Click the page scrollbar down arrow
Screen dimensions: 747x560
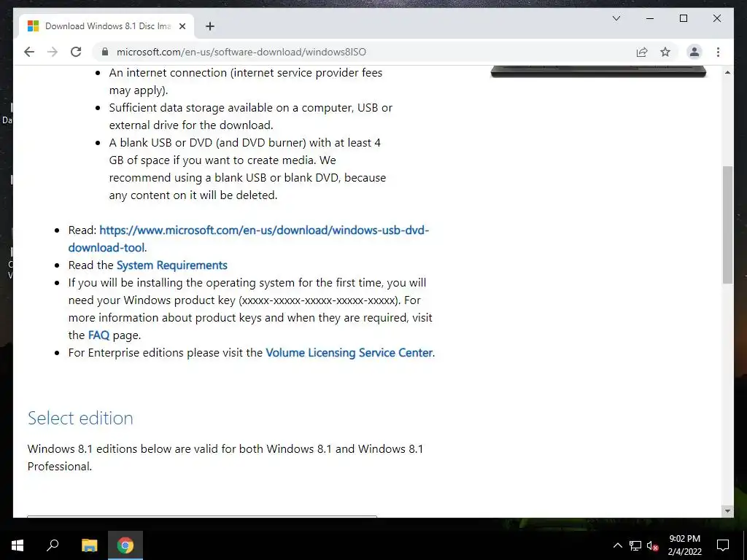pos(727,511)
